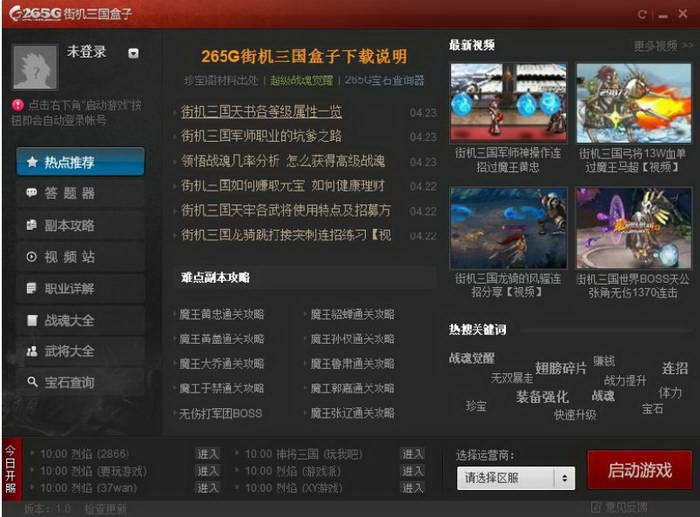
Task: Open 魔王孙权通关攻略 guide
Action: pos(353,339)
